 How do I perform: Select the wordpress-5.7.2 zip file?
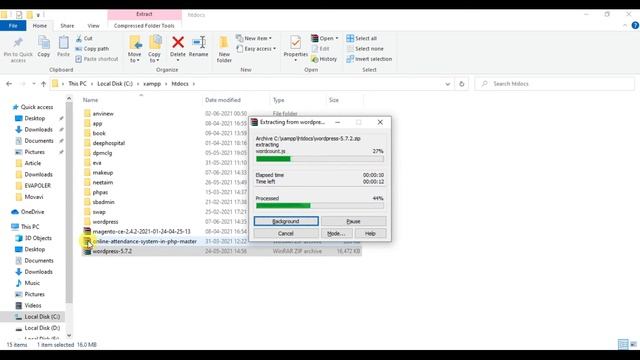112,251
